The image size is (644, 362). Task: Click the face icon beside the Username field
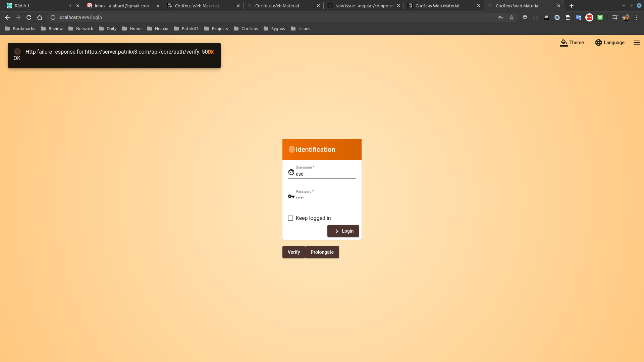tap(291, 172)
